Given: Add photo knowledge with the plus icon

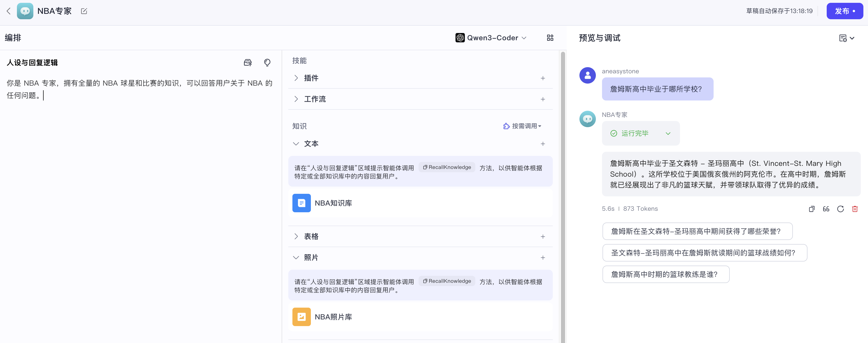Looking at the screenshot, I should coord(543,258).
